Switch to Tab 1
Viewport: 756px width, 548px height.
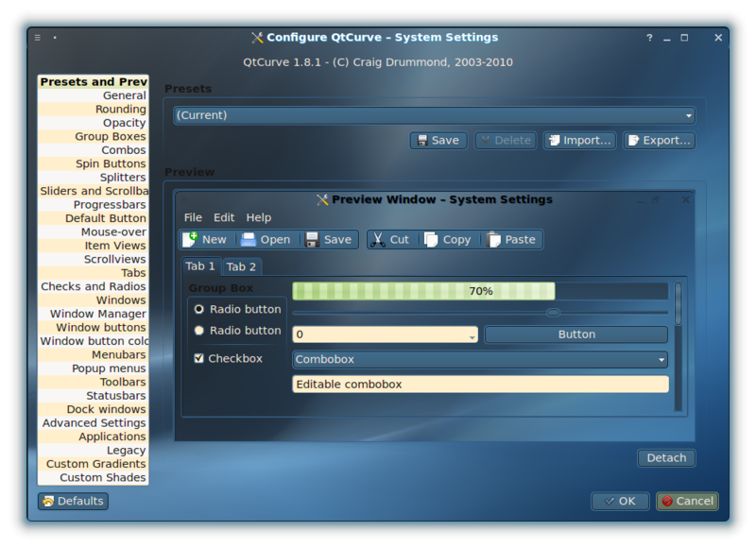[x=200, y=266]
